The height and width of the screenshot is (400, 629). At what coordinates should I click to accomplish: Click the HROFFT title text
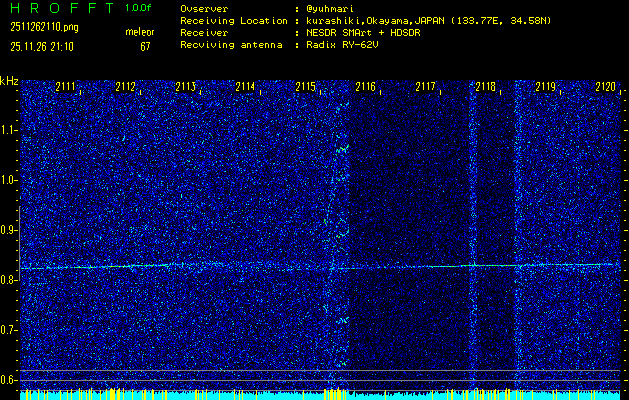click(x=58, y=7)
